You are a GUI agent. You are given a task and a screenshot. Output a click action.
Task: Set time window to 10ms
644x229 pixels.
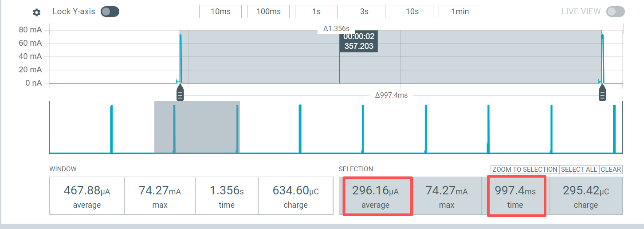coord(220,12)
